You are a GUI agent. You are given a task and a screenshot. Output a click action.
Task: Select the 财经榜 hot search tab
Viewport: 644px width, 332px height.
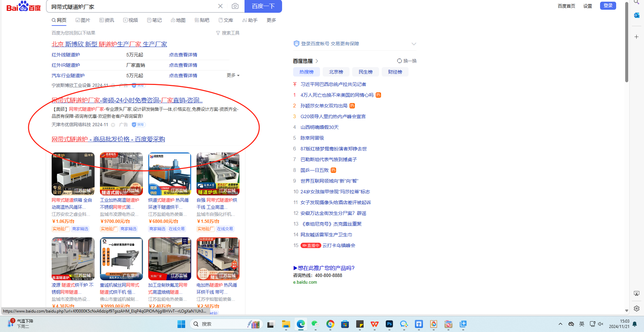coord(395,72)
